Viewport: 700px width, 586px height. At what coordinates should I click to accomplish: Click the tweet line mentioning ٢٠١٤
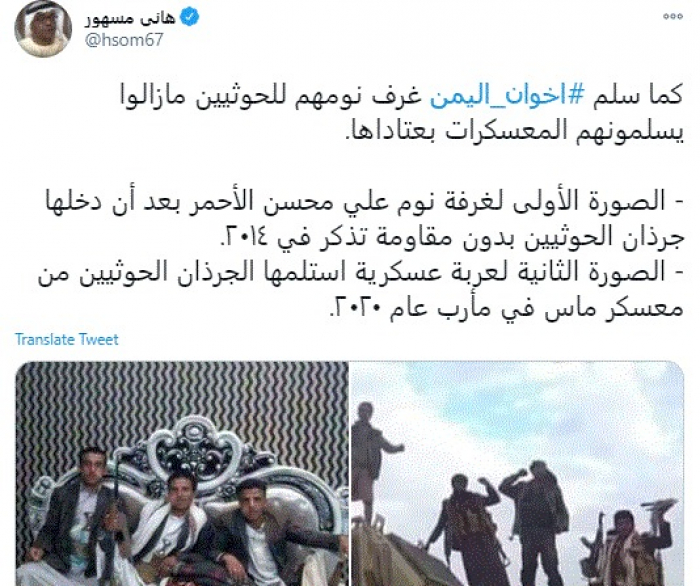452,239
